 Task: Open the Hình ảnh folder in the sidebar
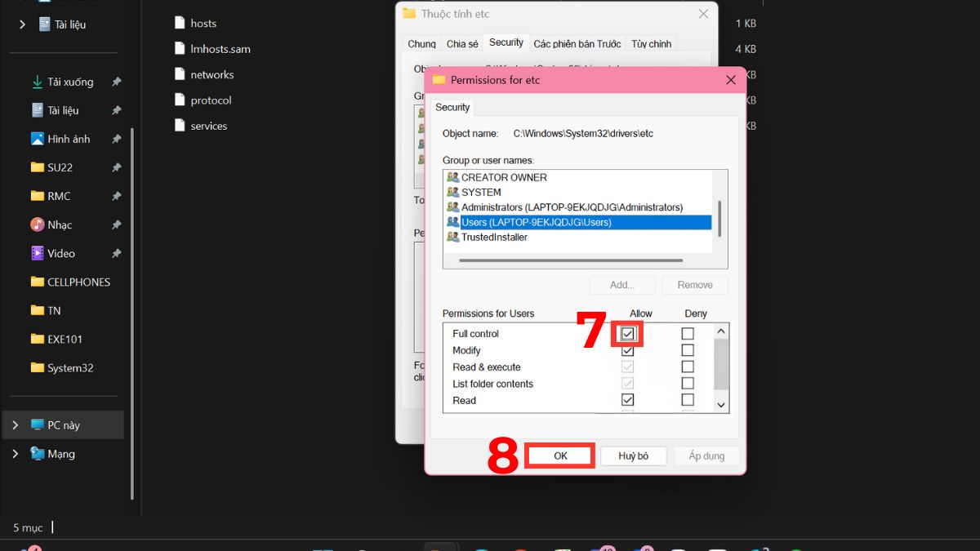pos(67,138)
